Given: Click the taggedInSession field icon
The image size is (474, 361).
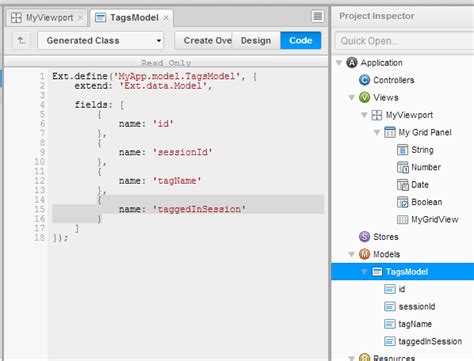Looking at the screenshot, I should click(390, 341).
